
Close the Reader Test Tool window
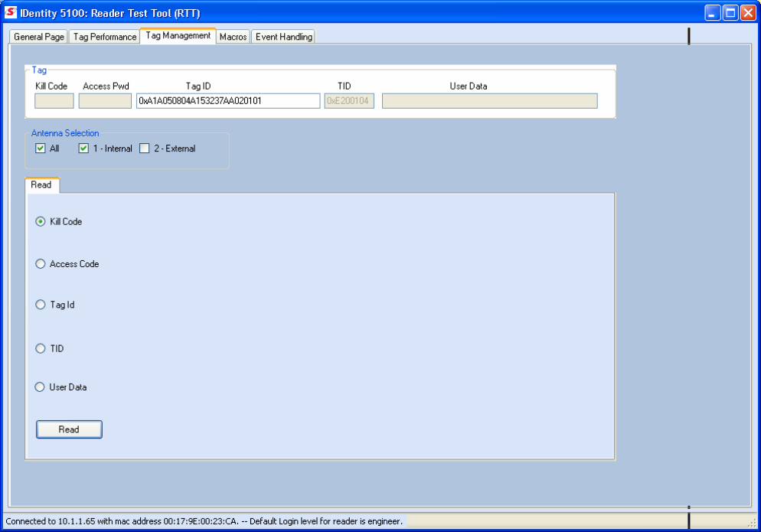(x=748, y=12)
